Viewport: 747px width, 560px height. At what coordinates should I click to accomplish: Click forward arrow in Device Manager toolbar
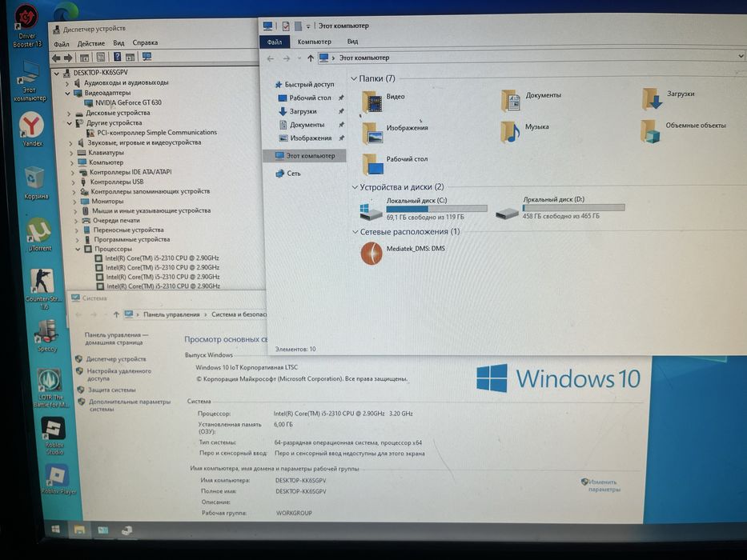click(68, 58)
